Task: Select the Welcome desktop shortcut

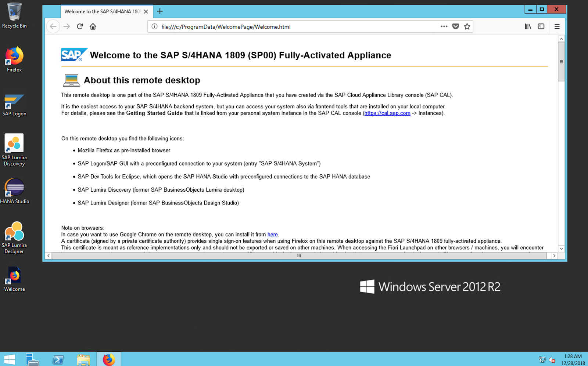Action: coord(14,279)
